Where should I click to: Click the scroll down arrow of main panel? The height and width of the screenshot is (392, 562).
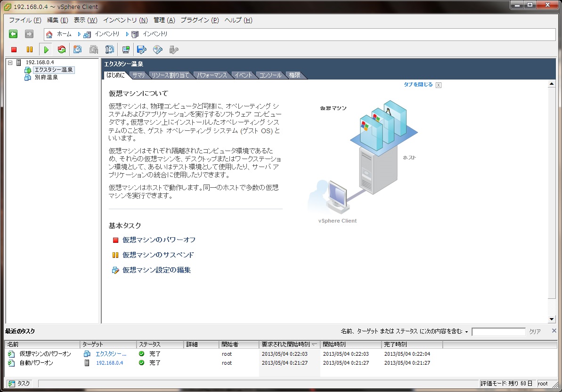[x=552, y=319]
